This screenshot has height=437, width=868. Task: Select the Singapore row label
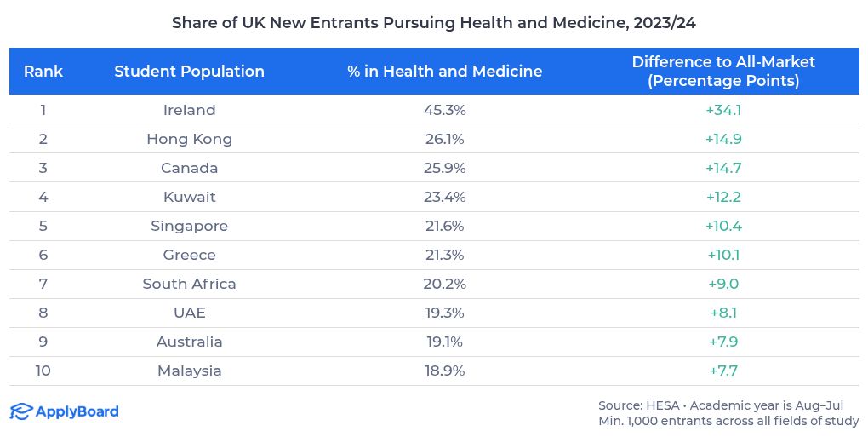[189, 226]
